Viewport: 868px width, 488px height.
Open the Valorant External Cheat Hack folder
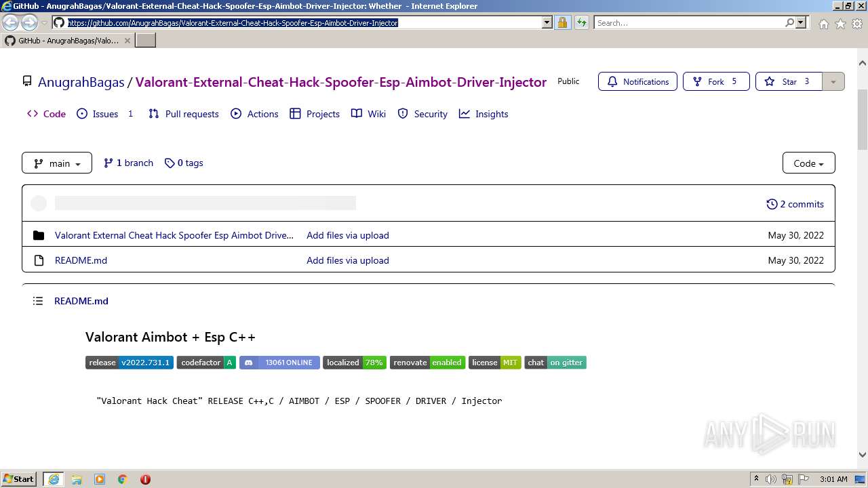(x=174, y=235)
